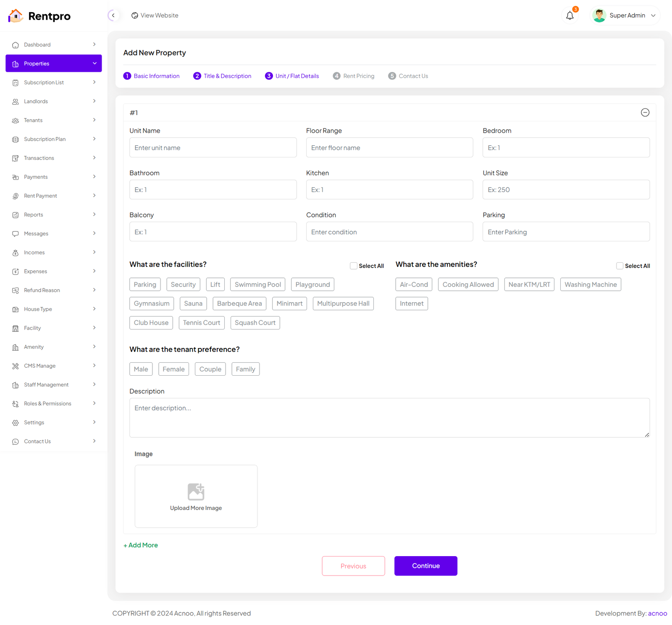
Task: Open the Super Admin dropdown arrow
Action: point(653,16)
